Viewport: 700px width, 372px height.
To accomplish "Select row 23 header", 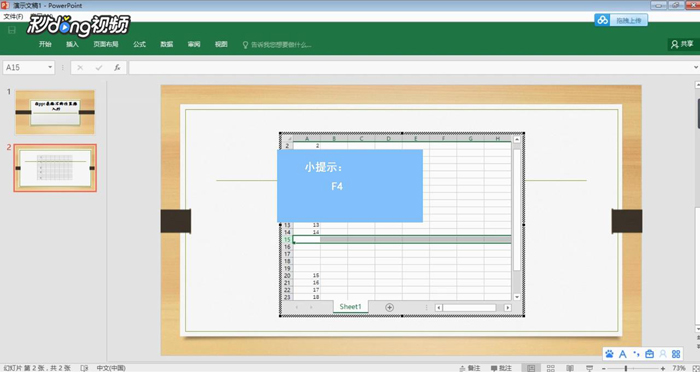I will [x=287, y=297].
